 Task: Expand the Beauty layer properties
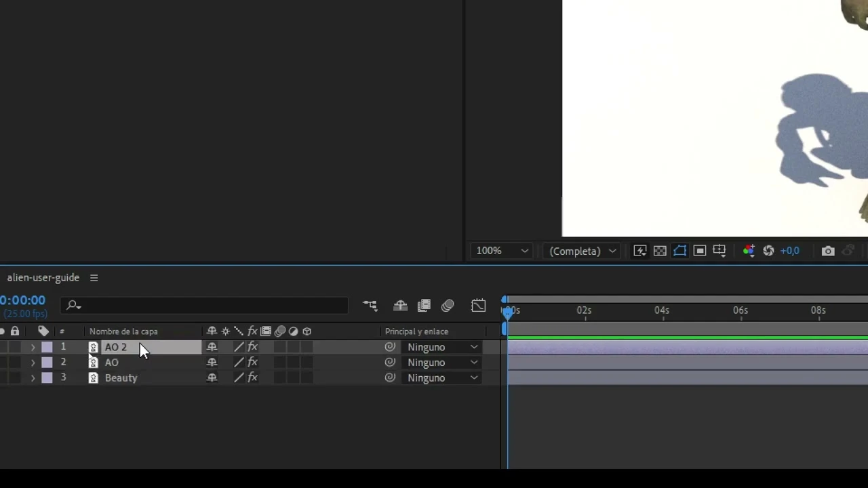click(x=33, y=378)
